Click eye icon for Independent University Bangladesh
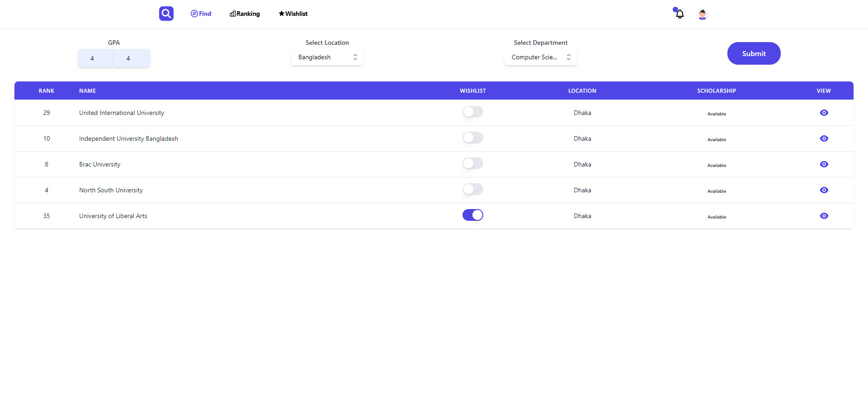The width and height of the screenshot is (868, 419). (824, 138)
